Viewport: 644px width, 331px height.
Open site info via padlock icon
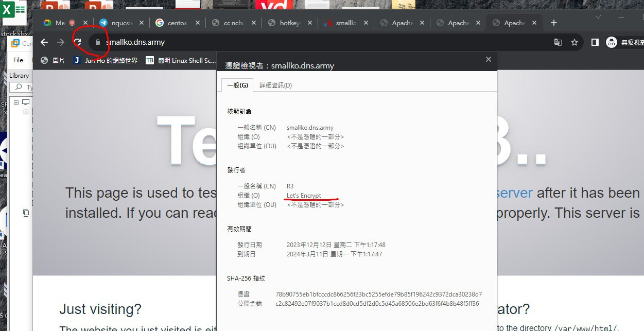[97, 42]
